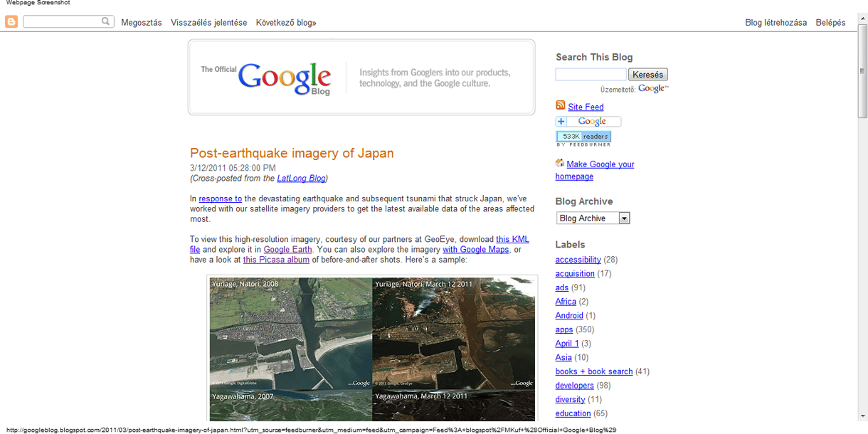Click the Google logo beside Üzemeltető
The image size is (868, 434).
653,89
